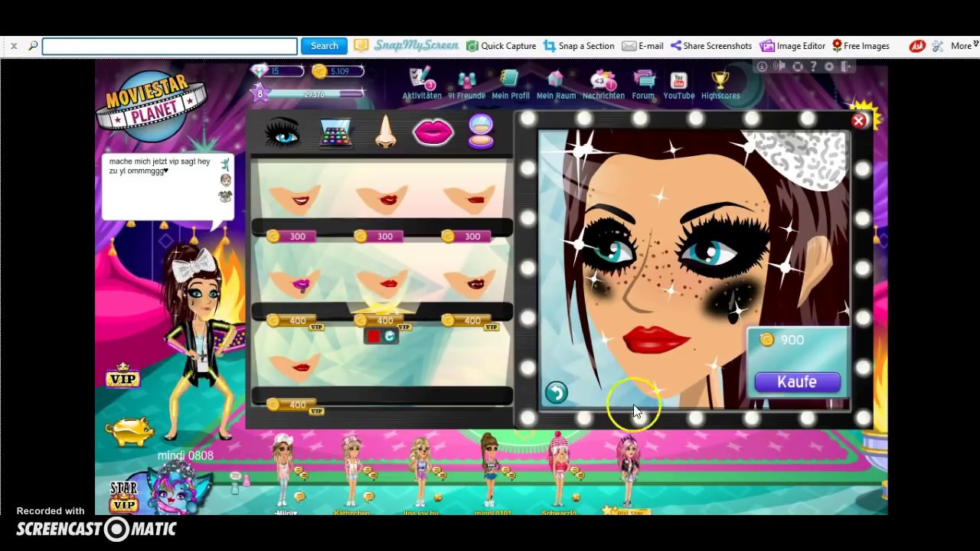This screenshot has width=980, height=551.
Task: Click Quick Capture in toolbar
Action: 501,46
